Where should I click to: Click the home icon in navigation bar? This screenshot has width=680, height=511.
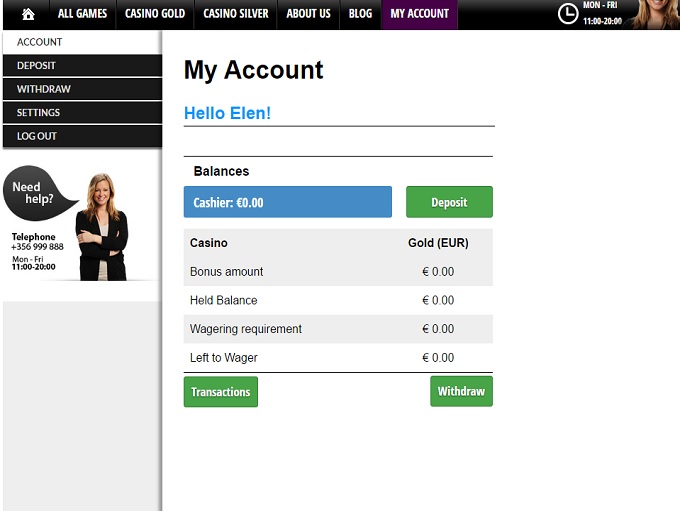point(28,14)
